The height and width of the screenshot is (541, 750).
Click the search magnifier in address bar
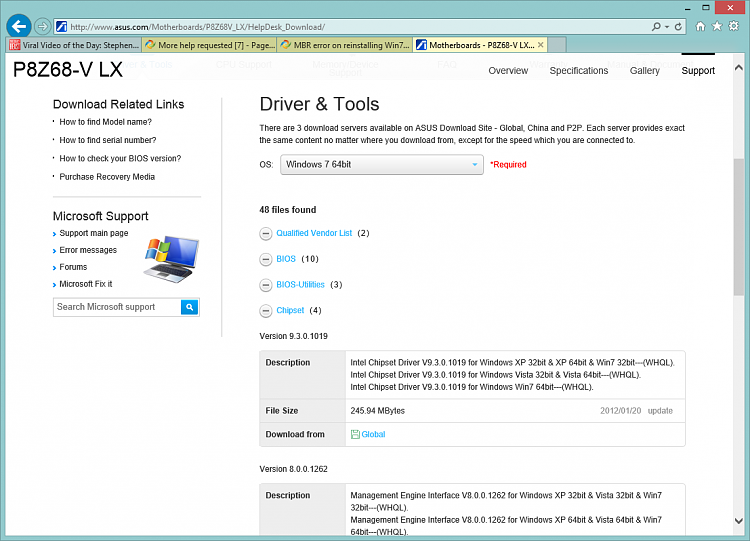pos(656,27)
